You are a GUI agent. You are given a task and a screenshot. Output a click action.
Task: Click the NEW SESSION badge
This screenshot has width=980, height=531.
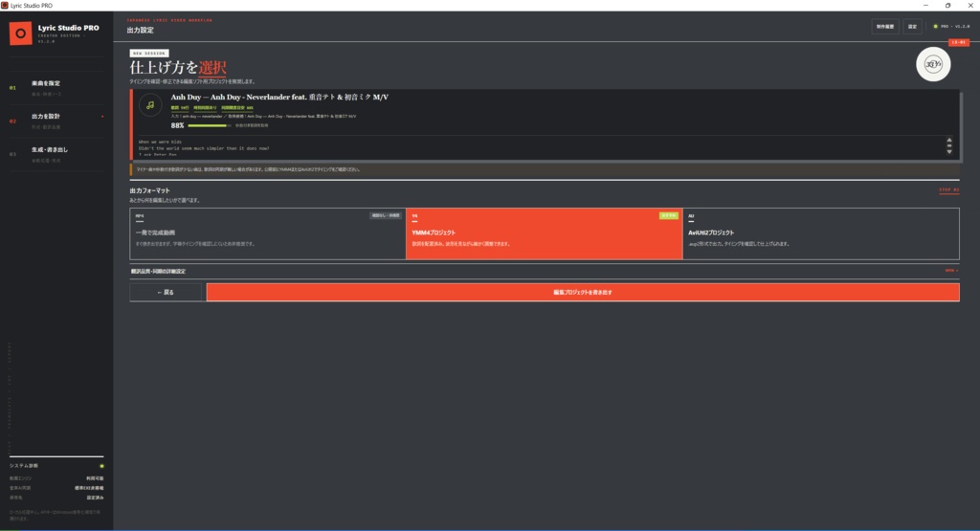149,54
